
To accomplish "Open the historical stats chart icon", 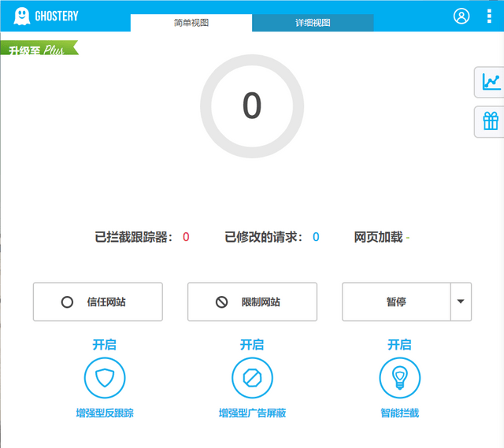I will click(x=491, y=82).
